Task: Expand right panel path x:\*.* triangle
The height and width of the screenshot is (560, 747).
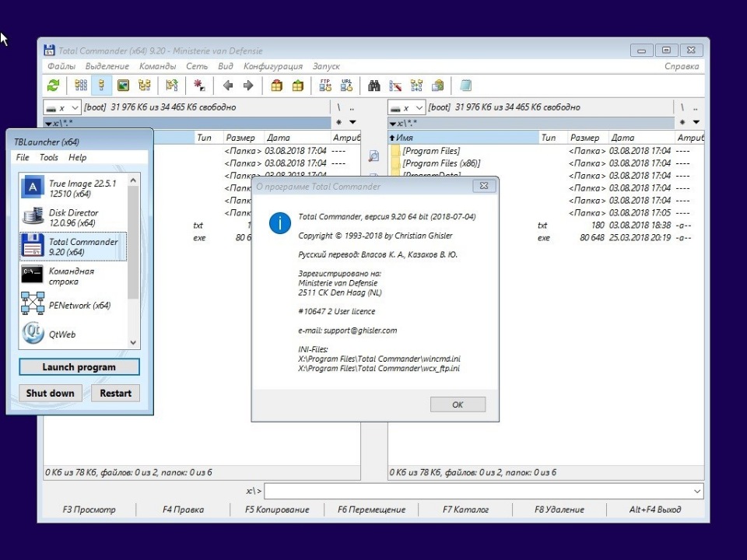Action: point(392,124)
